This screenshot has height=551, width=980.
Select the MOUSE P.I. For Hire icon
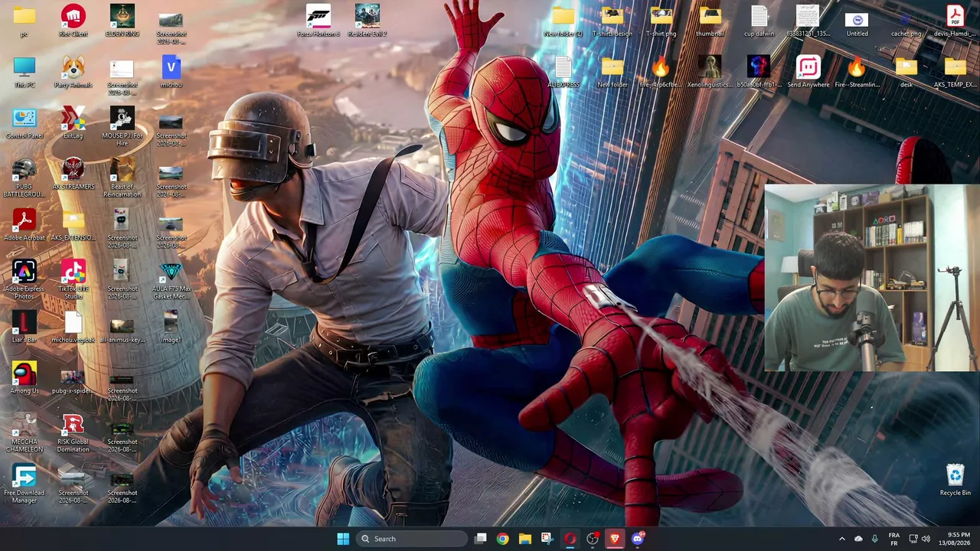coord(122,127)
